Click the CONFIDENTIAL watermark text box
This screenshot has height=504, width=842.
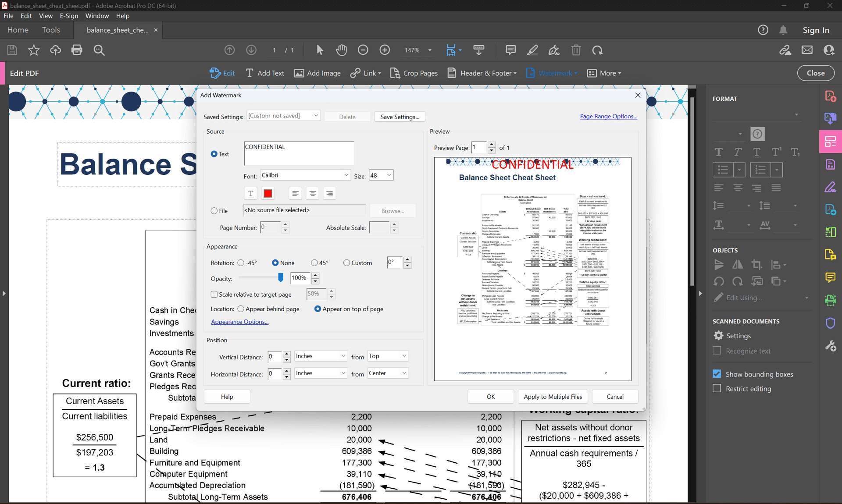[299, 153]
